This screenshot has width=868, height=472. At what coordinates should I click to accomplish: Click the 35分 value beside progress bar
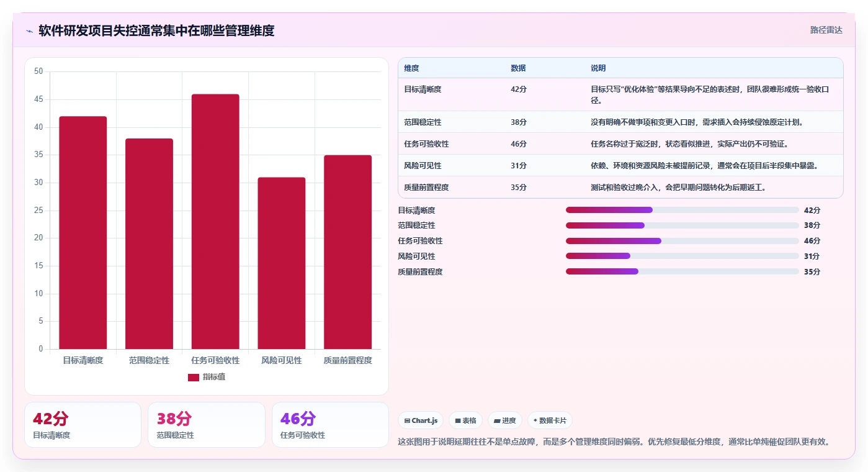[812, 272]
